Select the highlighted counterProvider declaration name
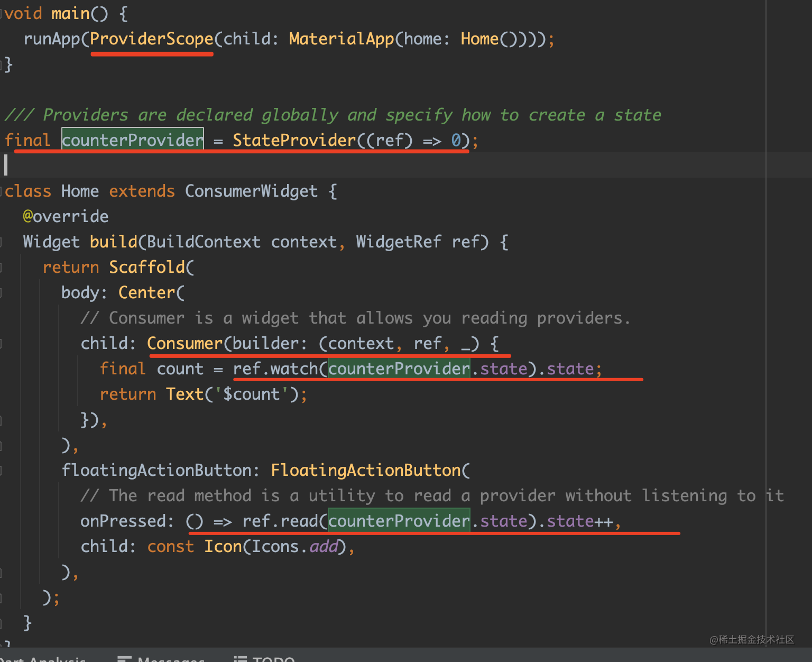 pyautogui.click(x=133, y=140)
